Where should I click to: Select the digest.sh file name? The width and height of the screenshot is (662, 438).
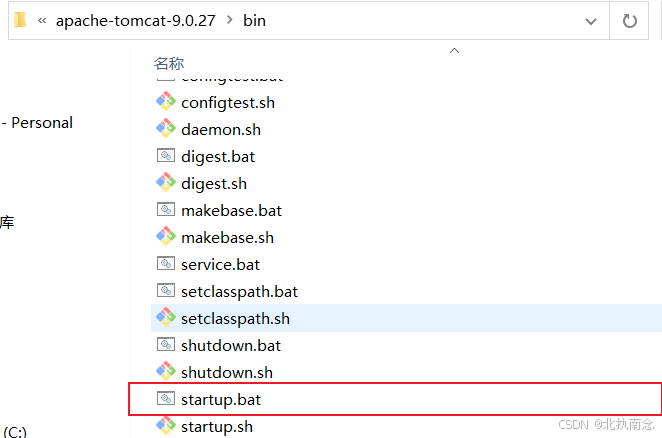point(214,184)
